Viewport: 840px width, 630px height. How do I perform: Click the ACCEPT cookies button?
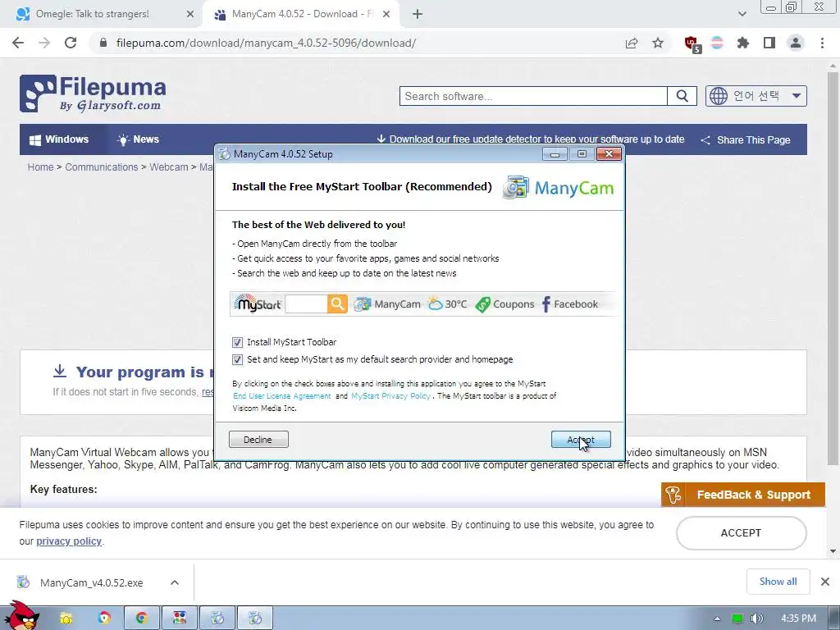pos(741,533)
